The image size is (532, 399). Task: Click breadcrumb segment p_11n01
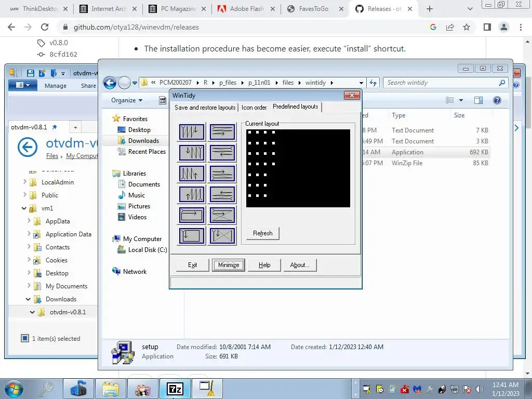[259, 83]
